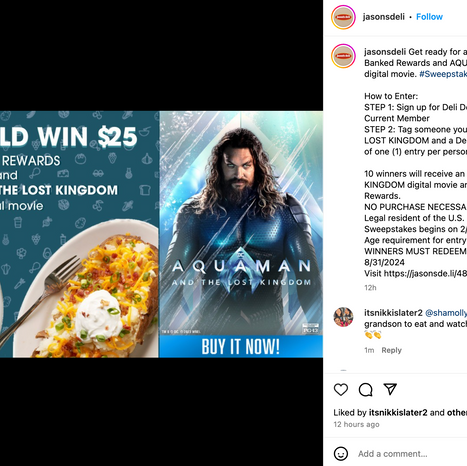Click the BUY IT NOW banner
This screenshot has width=467, height=466.
[x=241, y=346]
